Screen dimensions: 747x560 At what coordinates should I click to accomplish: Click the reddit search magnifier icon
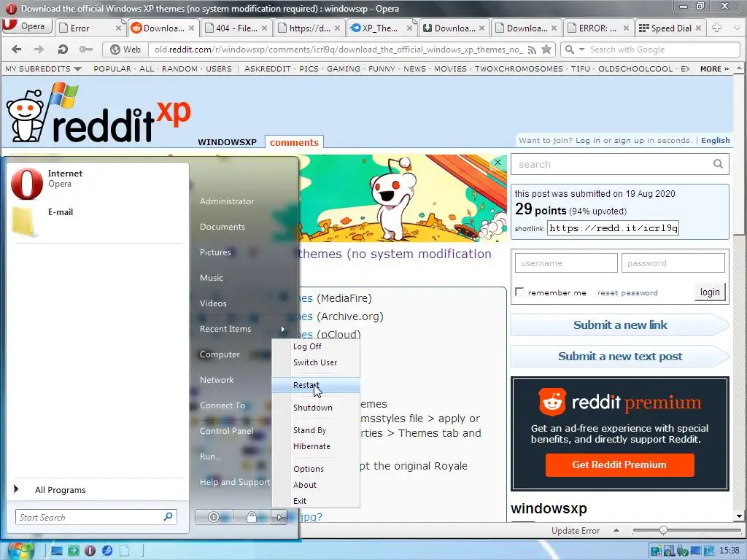(718, 164)
